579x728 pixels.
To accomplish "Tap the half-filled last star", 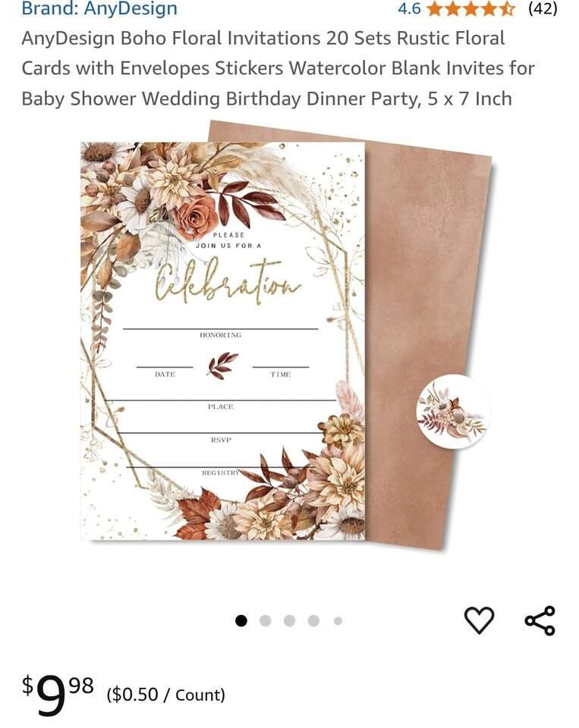I will [507, 9].
